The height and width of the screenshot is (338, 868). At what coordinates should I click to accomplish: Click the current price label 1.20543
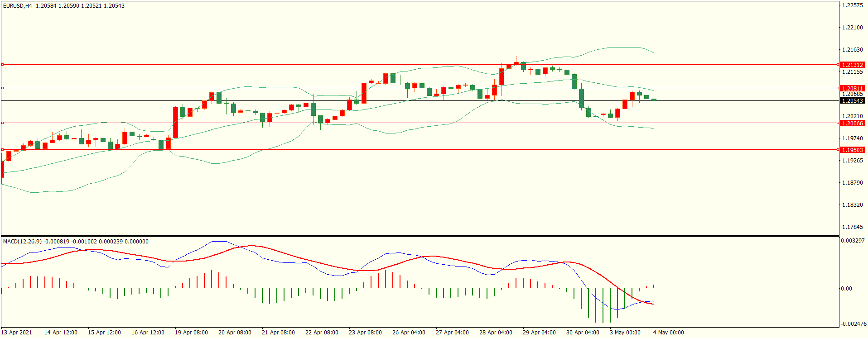point(852,100)
